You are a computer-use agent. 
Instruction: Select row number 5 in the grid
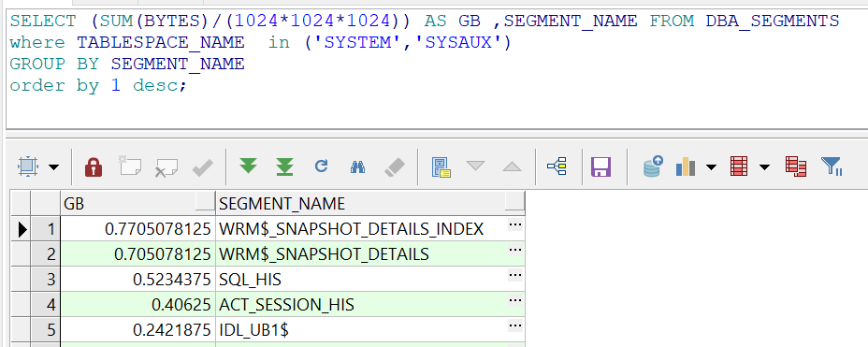click(x=46, y=330)
